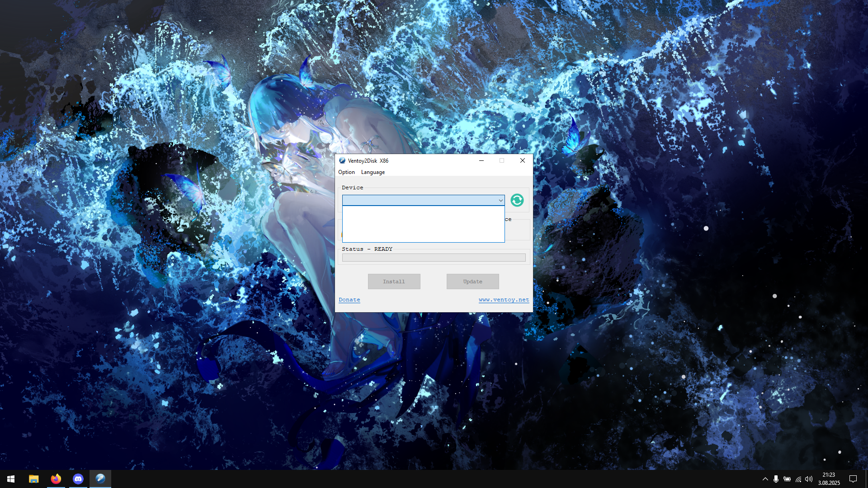Open the Windows Start menu

(11, 479)
